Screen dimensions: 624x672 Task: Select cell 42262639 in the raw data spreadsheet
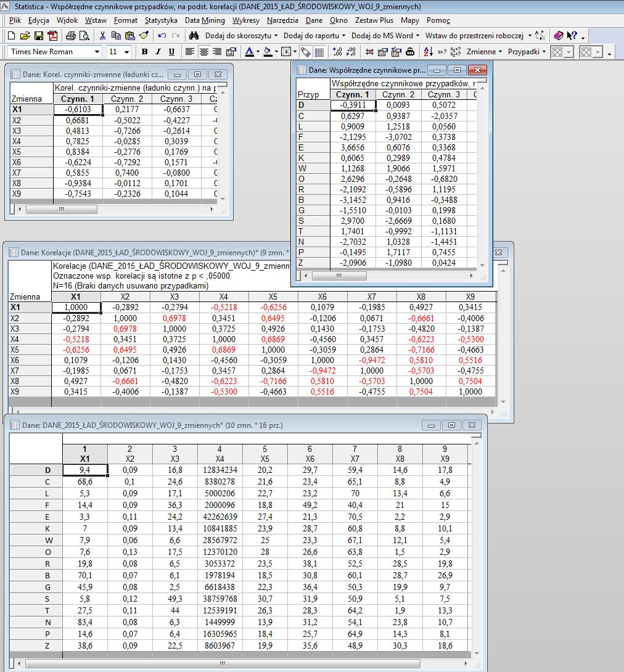pos(220,517)
